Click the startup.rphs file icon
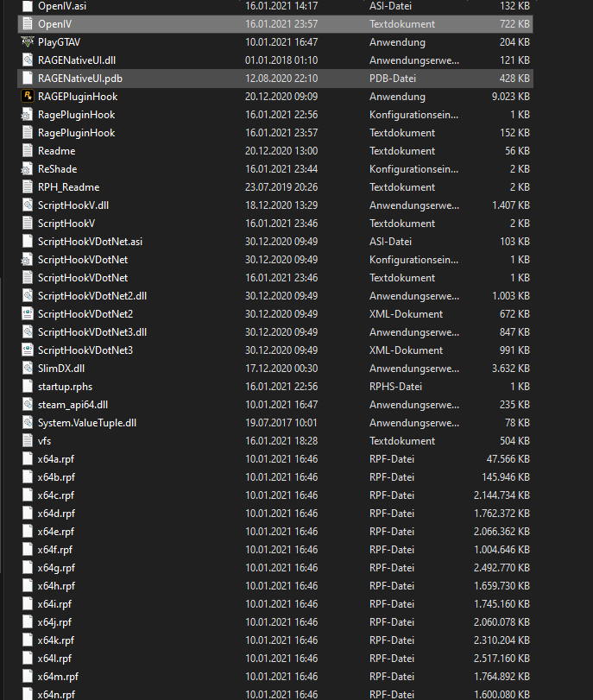This screenshot has width=593, height=700. pos(28,387)
